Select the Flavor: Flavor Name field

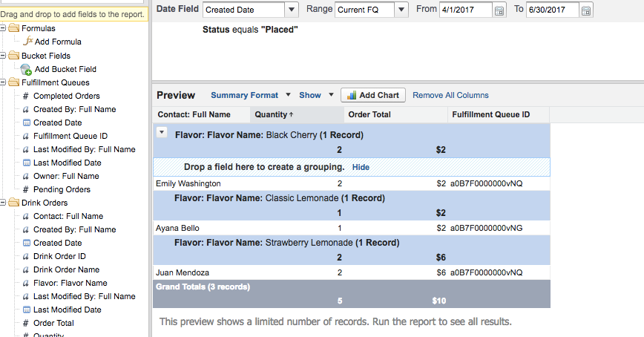[x=70, y=283]
